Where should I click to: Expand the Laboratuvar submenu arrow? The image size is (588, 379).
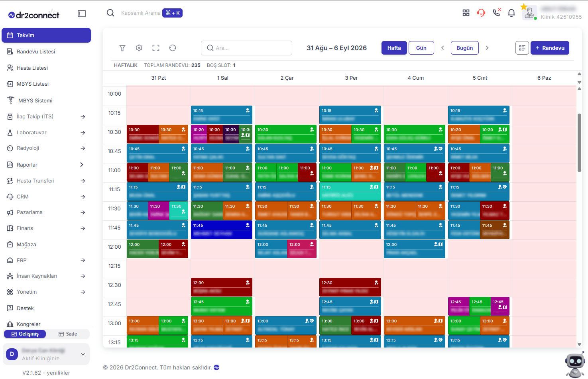pyautogui.click(x=83, y=133)
